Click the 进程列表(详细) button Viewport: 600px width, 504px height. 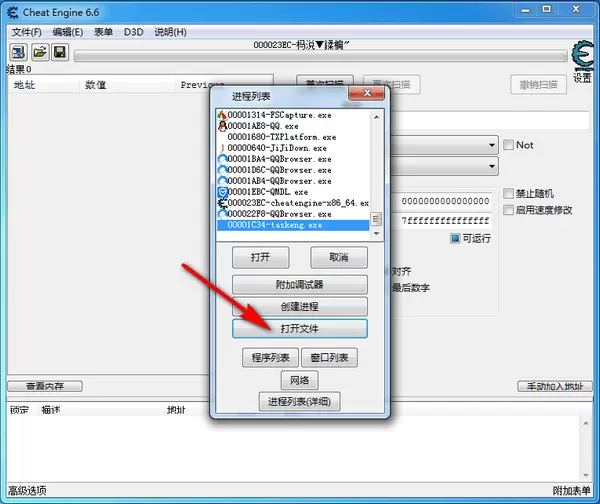300,402
